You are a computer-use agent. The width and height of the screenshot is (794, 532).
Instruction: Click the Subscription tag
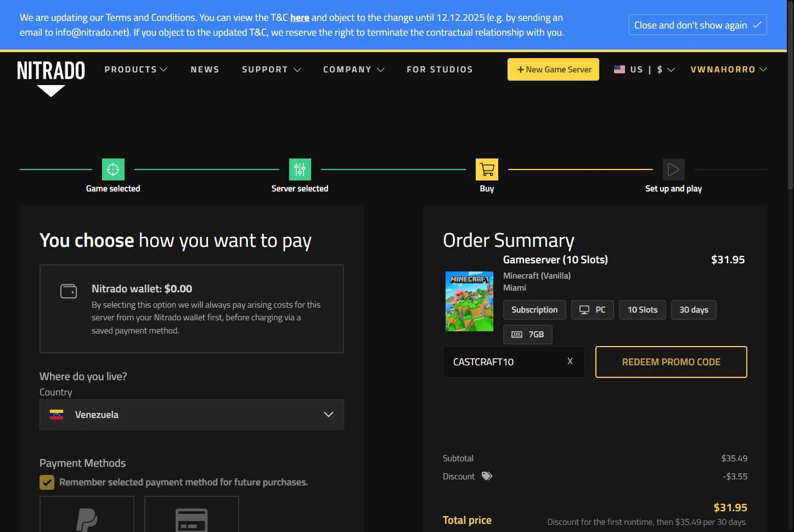click(534, 310)
